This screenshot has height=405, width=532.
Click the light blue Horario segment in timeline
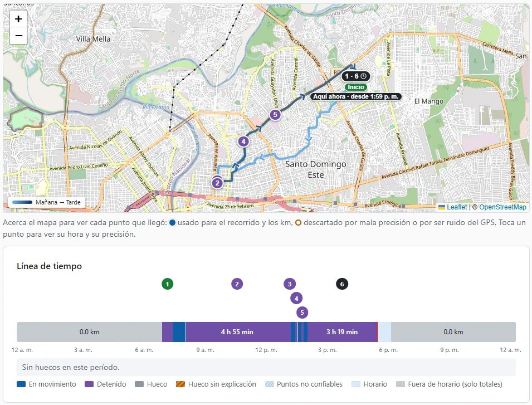(x=384, y=331)
